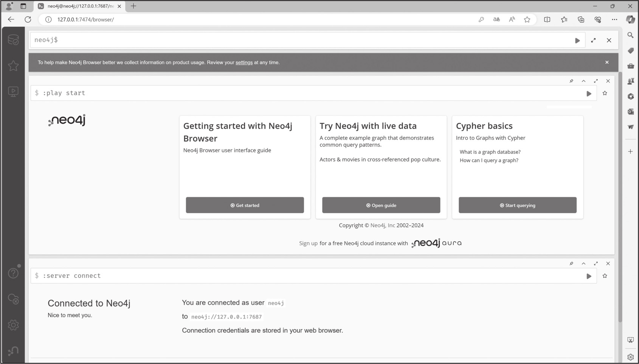639x364 pixels.
Task: Click the Sign up link
Action: [x=308, y=243]
